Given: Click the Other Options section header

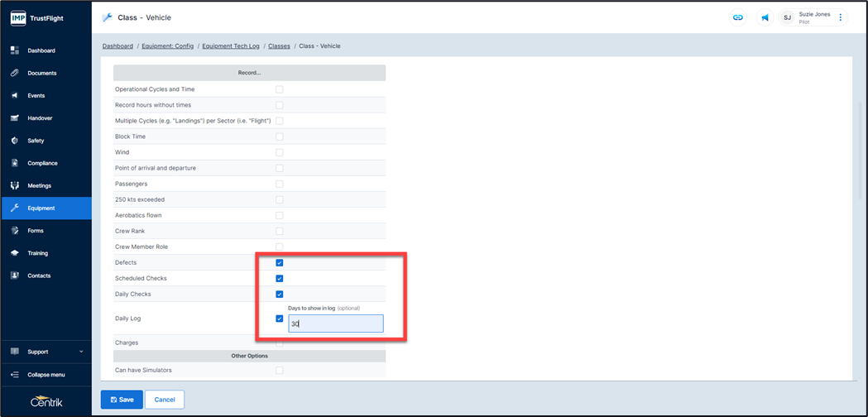Looking at the screenshot, I should 249,356.
